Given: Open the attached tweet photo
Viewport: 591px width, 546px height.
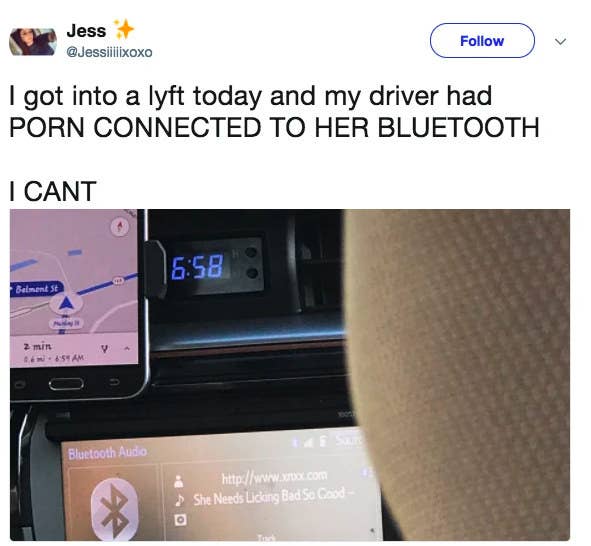Looking at the screenshot, I should pyautogui.click(x=290, y=375).
